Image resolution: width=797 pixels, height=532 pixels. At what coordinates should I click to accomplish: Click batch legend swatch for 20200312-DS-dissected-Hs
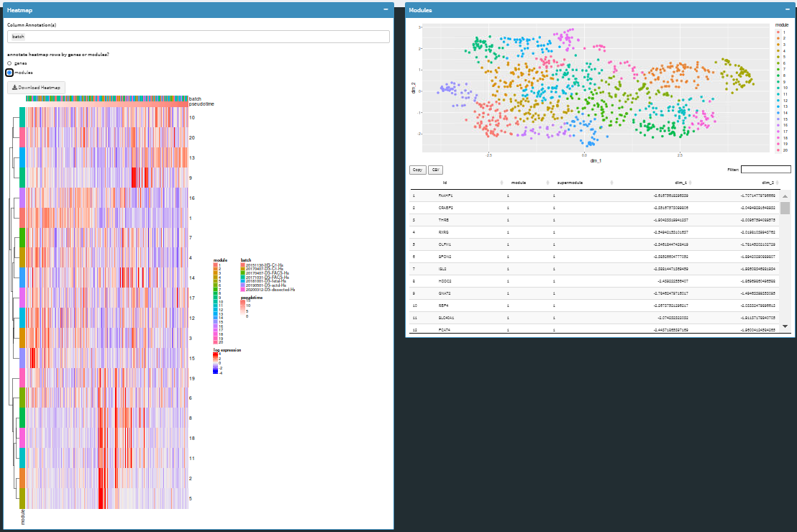[x=243, y=290]
